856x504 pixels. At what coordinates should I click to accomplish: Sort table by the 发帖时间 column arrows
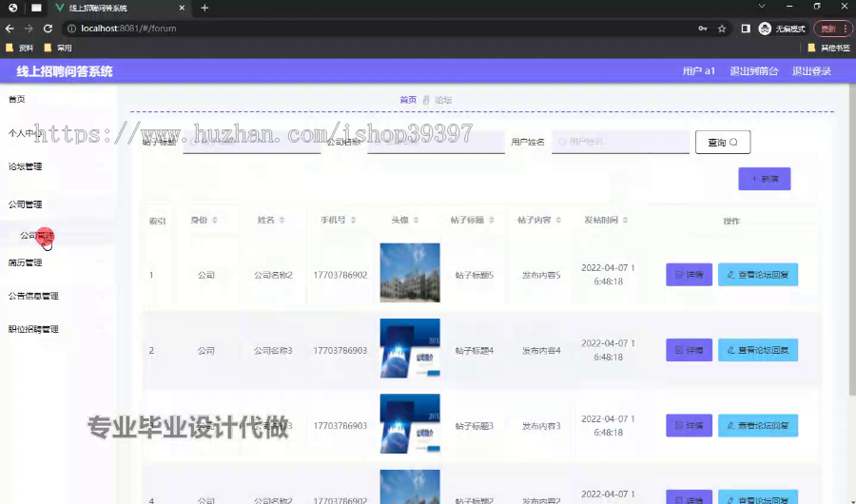(x=625, y=220)
